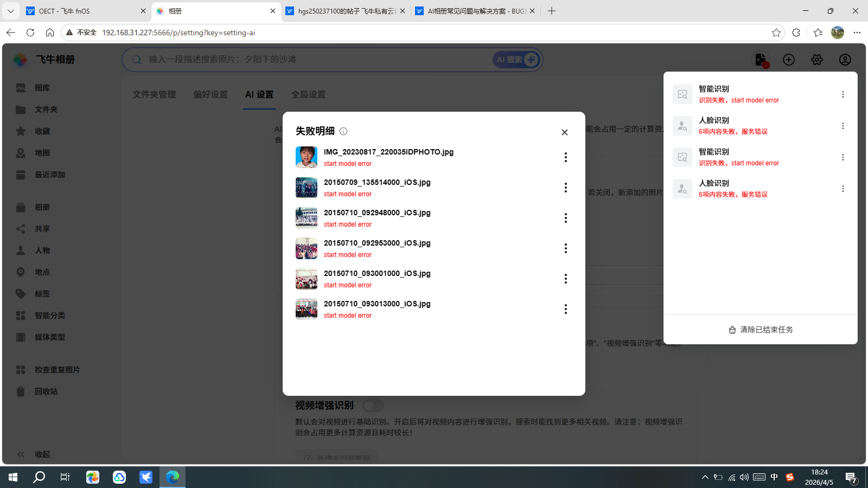Open the settings gear in app header
Viewport: 868px width, 488px height.
click(x=817, y=60)
